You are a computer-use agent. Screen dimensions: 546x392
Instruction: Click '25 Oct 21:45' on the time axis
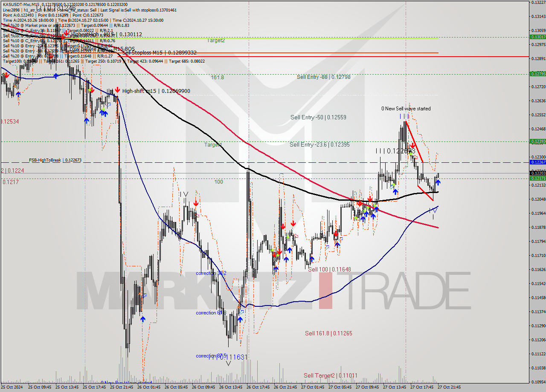click(x=121, y=388)
